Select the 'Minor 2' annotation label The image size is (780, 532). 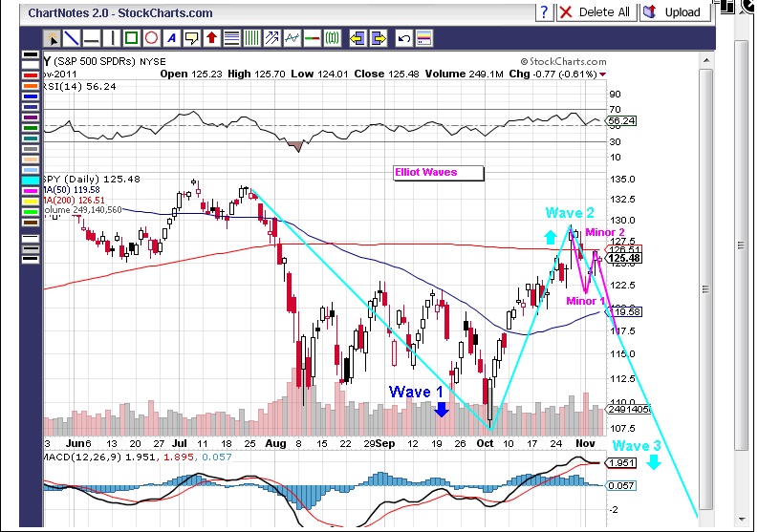pos(604,232)
